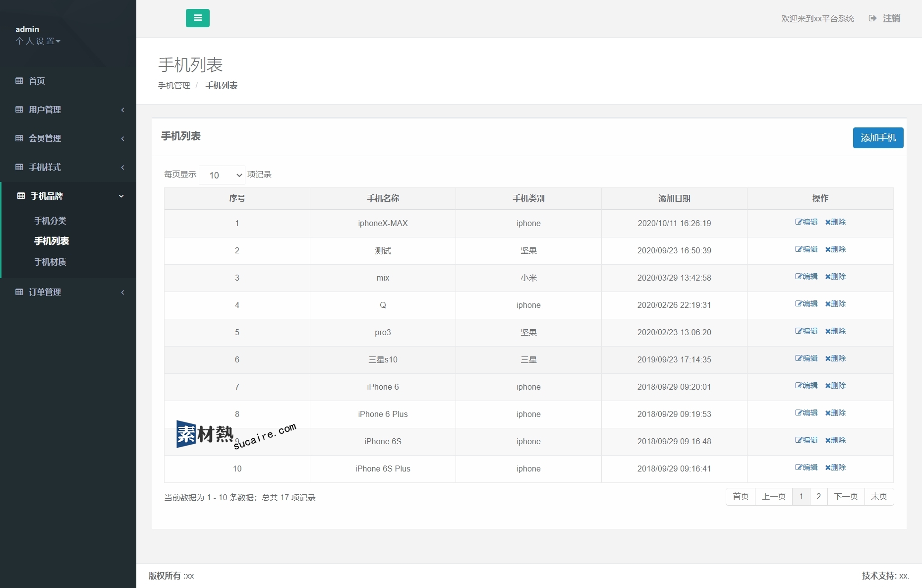922x588 pixels.
Task: Click the grid icon beside 首页
Action: [x=19, y=81]
